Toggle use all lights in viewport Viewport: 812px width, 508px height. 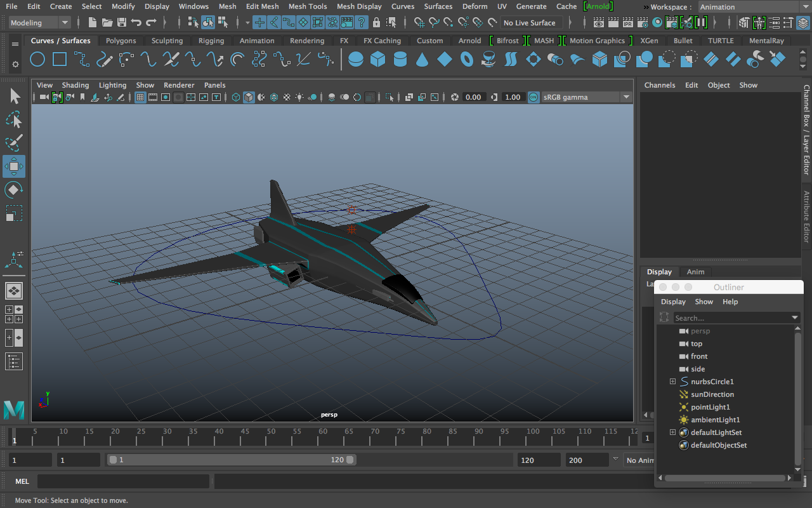[299, 97]
